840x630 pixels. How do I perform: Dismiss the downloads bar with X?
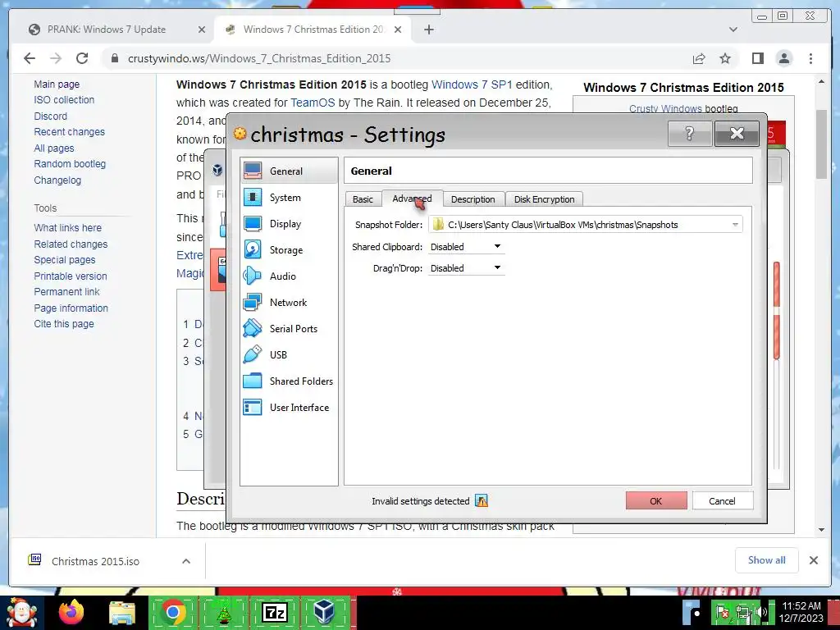(813, 560)
